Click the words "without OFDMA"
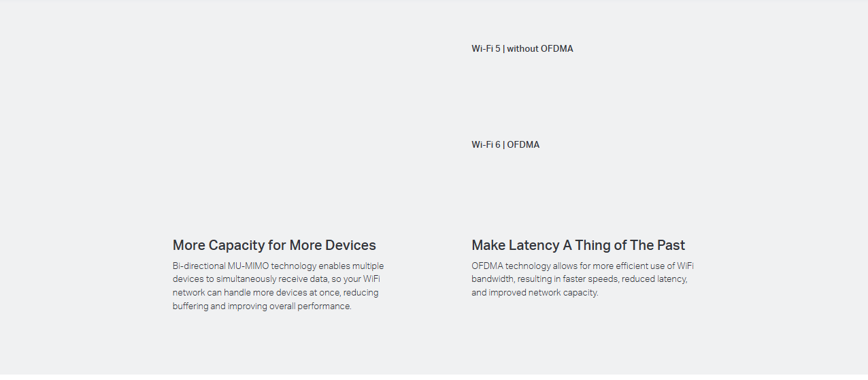868x380 pixels. click(x=540, y=49)
